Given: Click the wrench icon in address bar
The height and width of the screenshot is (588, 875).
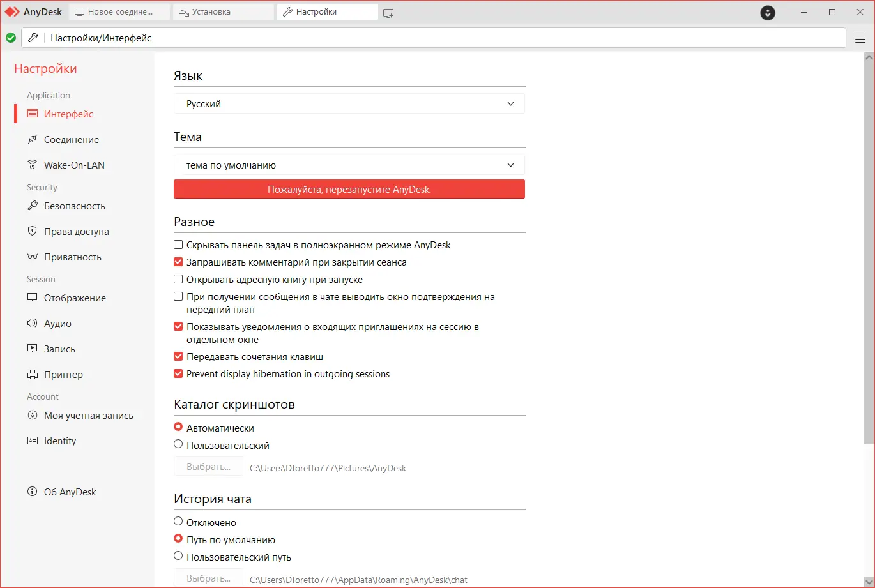Looking at the screenshot, I should [x=33, y=38].
